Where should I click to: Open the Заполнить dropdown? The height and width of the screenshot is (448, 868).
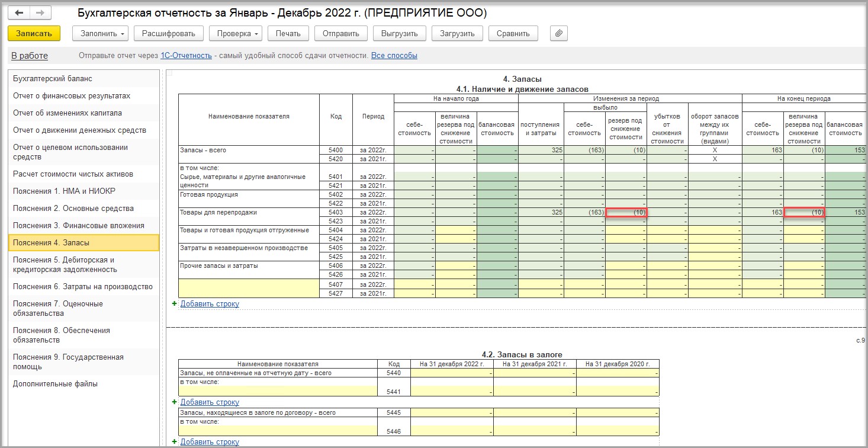click(101, 33)
